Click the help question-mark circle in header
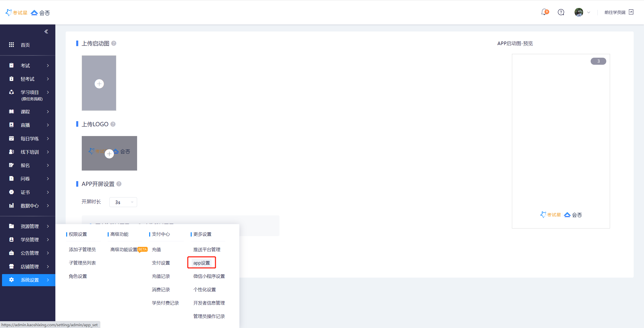 pyautogui.click(x=561, y=12)
